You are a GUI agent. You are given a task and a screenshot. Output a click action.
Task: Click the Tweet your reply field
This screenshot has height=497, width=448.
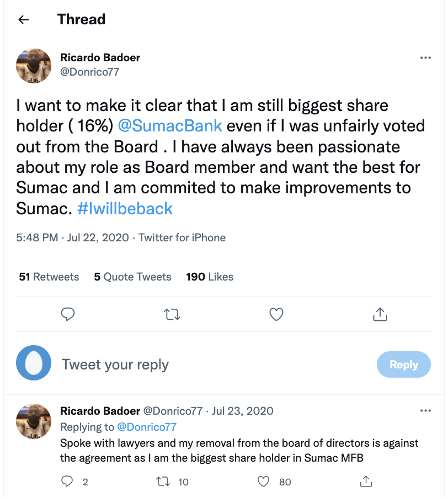click(210, 364)
